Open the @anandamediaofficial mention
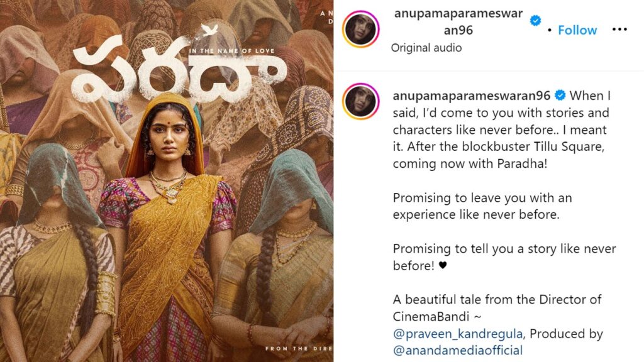This screenshot has height=362, width=644. point(458,351)
